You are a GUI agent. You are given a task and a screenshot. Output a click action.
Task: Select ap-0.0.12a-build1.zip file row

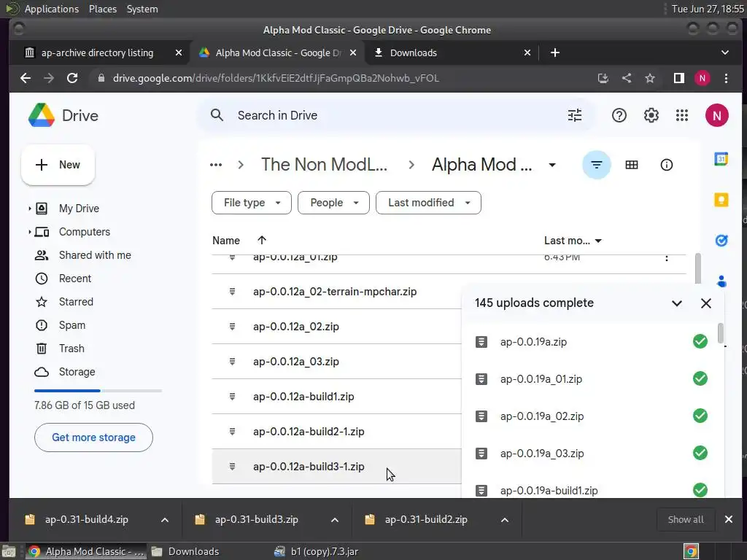[x=336, y=397]
